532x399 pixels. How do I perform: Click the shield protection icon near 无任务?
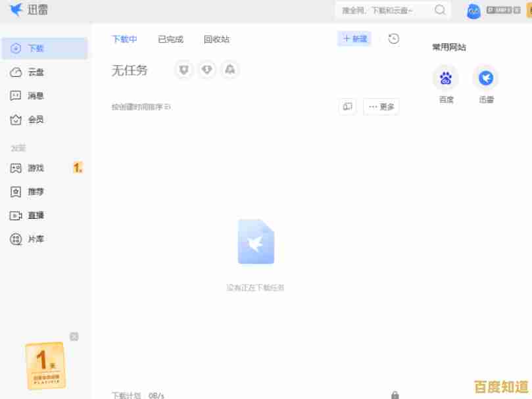[183, 70]
